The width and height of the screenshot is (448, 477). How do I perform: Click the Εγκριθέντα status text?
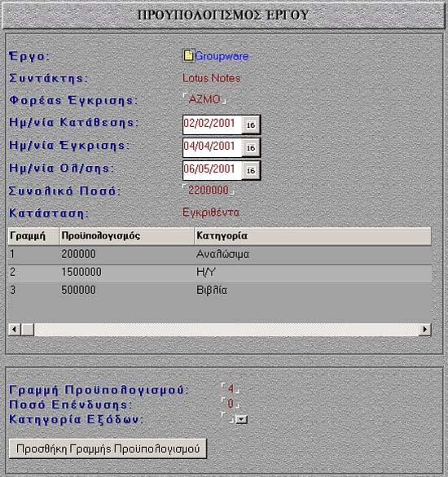click(x=211, y=212)
